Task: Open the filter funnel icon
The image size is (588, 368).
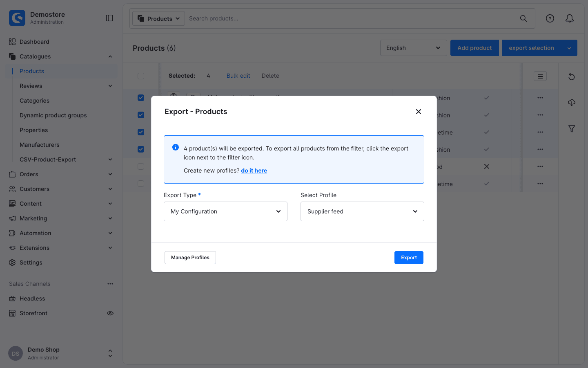Action: 572,128
